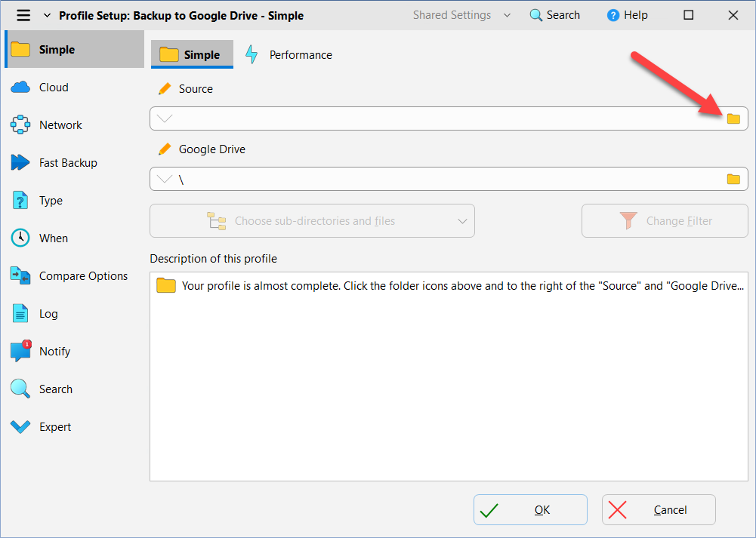This screenshot has width=756, height=538.
Task: Click inside the Source path field
Action: (x=449, y=118)
